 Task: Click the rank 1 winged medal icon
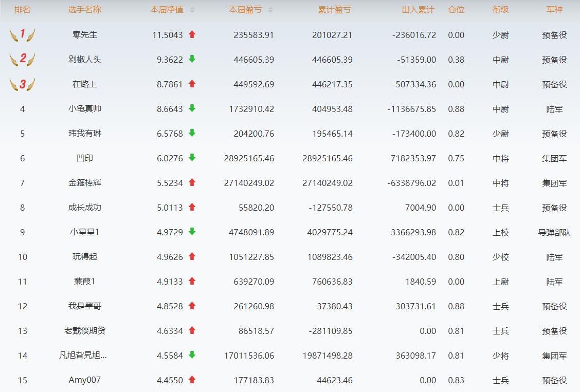coord(22,35)
